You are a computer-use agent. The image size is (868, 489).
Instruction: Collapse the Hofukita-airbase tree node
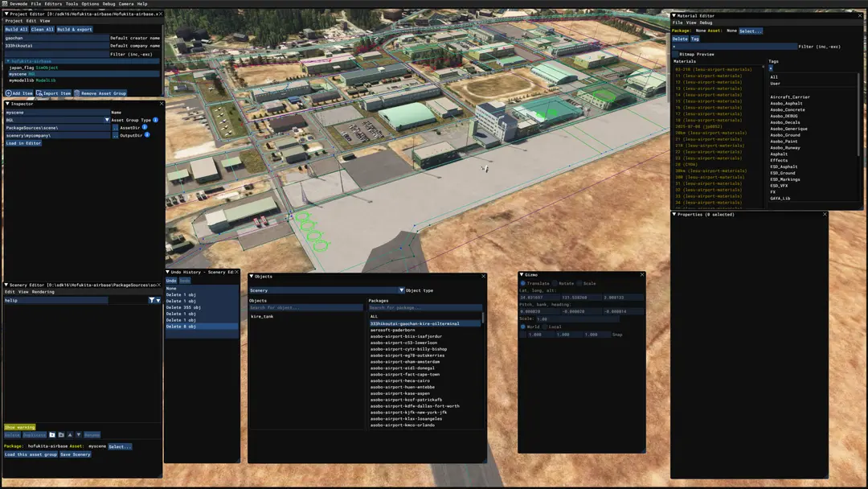pyautogui.click(x=8, y=61)
